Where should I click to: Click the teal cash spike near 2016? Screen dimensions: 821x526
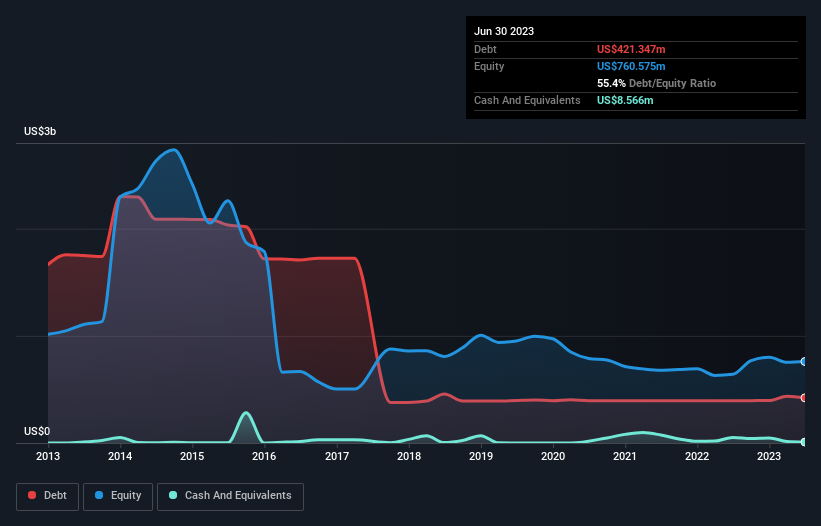246,413
